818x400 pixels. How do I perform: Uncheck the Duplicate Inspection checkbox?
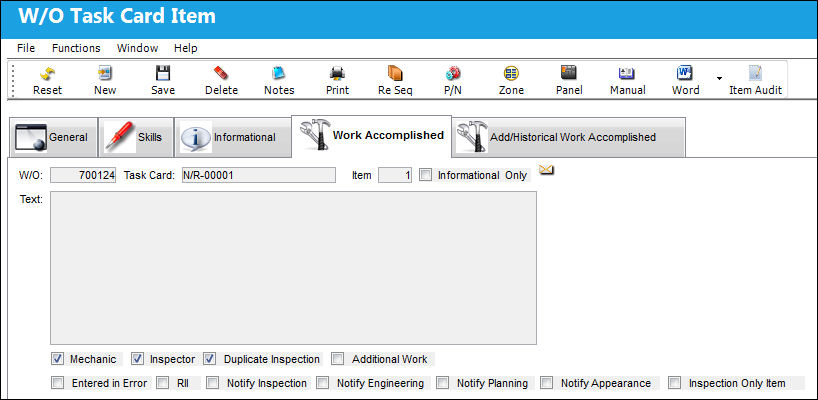tap(210, 359)
